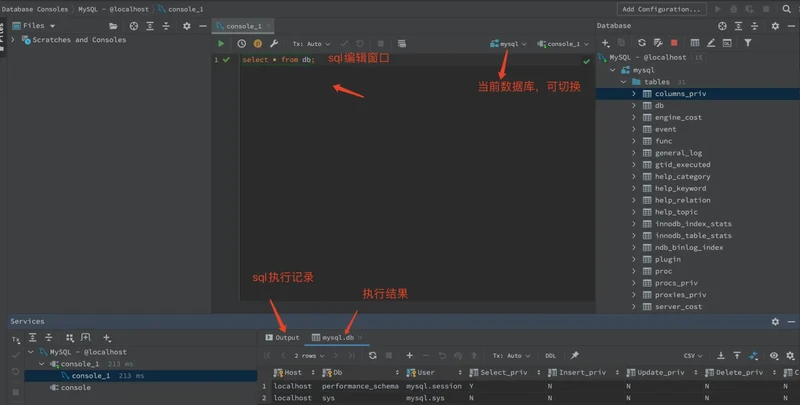Image resolution: width=800 pixels, height=405 pixels.
Task: Click the DDL button in results toolbar
Action: 550,355
